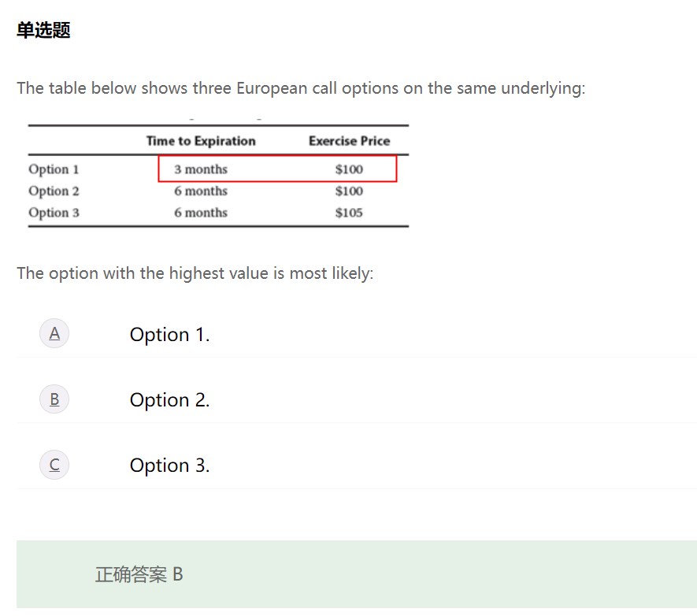Screen dimensions: 697x616
Task: Select answer choice A radio circle
Action: 54,333
